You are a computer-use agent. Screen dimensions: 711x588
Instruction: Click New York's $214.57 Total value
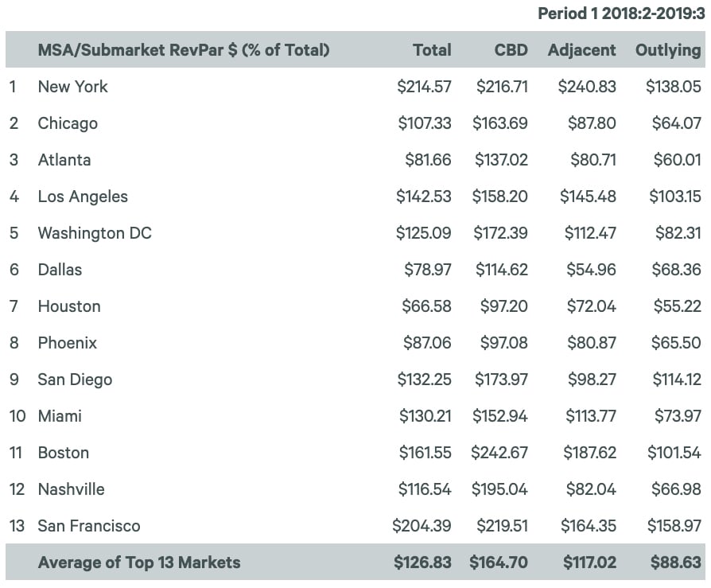point(424,87)
